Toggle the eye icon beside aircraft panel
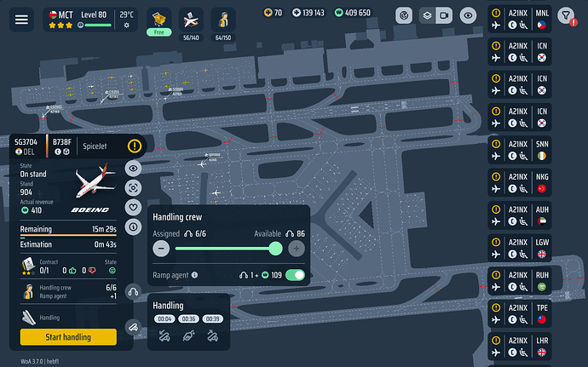The width and height of the screenshot is (588, 367). 133,169
